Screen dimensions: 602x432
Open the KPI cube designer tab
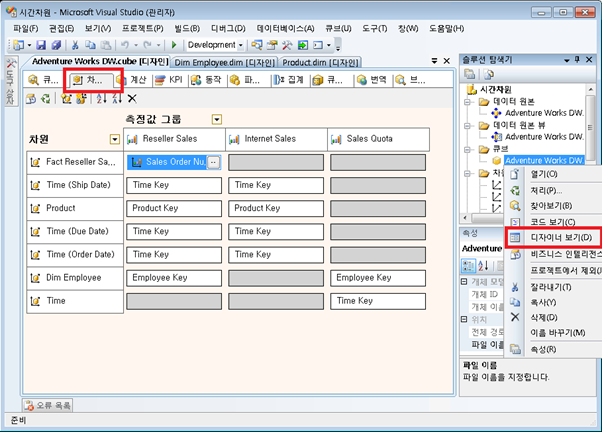point(169,80)
